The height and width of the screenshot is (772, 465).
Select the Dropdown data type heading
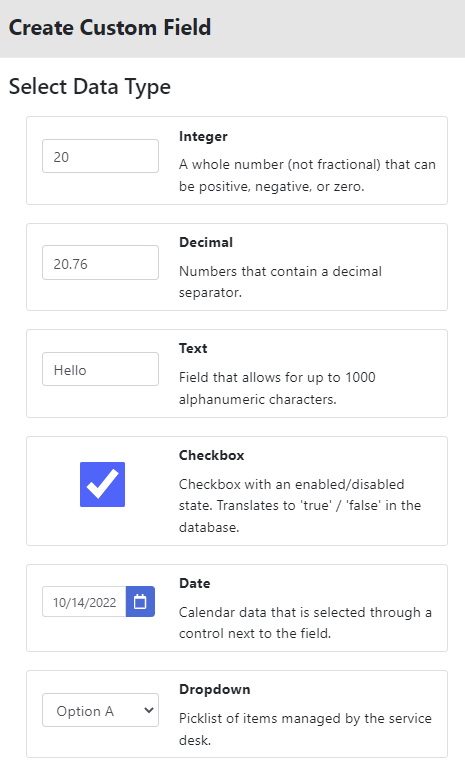(x=214, y=689)
